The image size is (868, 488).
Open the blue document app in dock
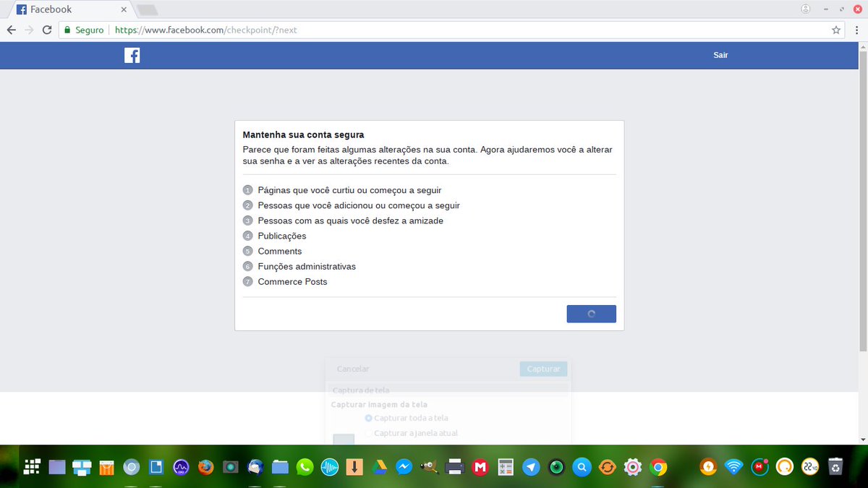[156, 467]
